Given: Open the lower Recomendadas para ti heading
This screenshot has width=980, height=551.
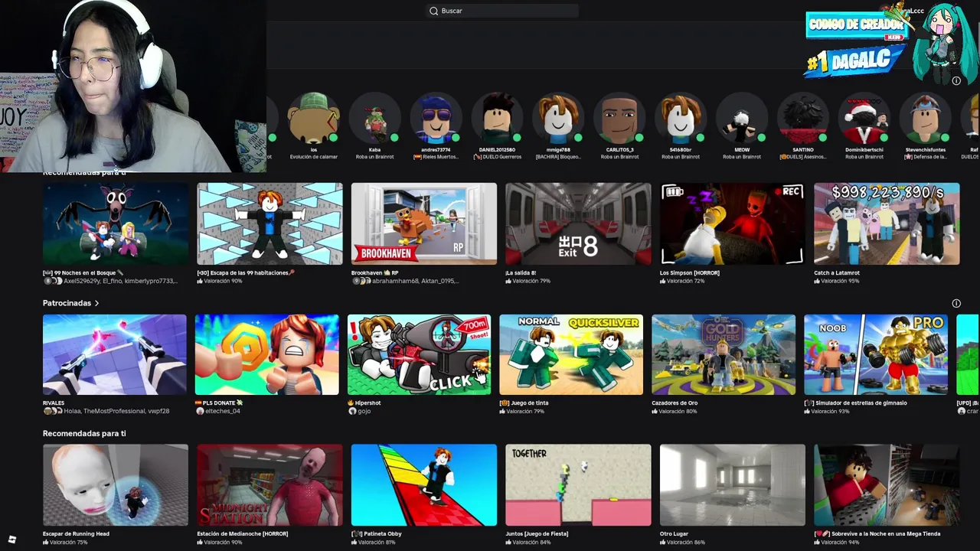Looking at the screenshot, I should pyautogui.click(x=84, y=433).
